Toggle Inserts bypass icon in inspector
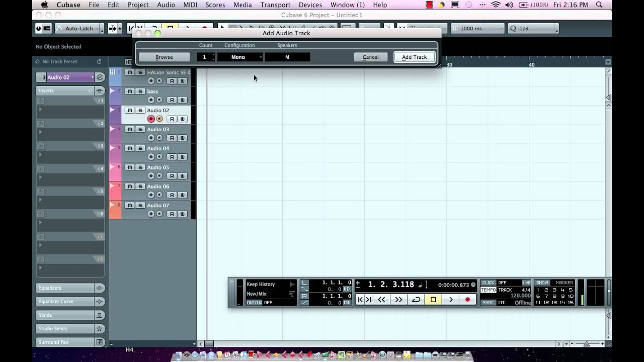The image size is (644, 362). [100, 90]
